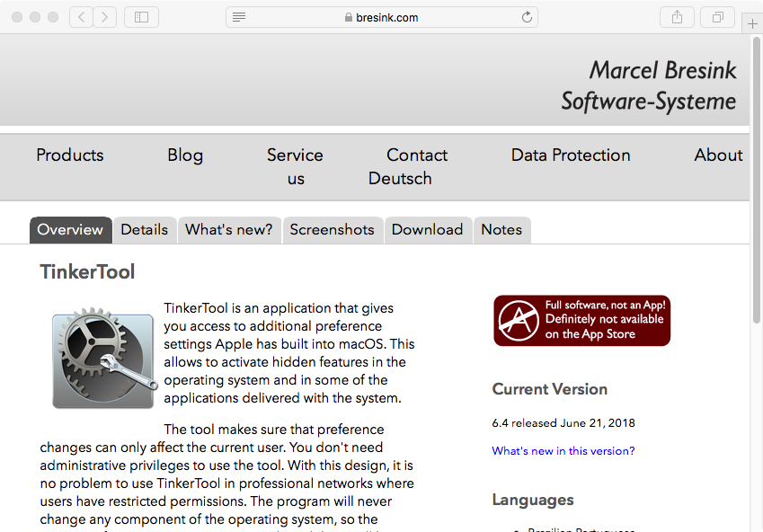Click the Current Version heading
763x532 pixels.
coord(550,389)
